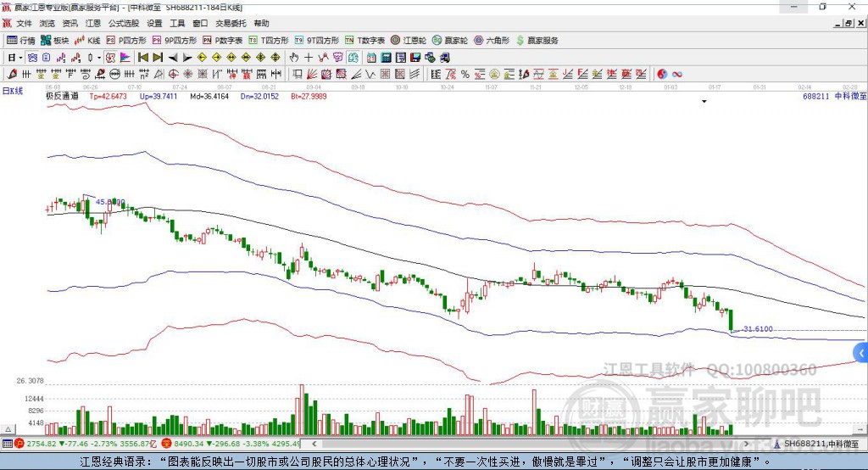Step chart right with black arrow
Screen dimensions: 868x470
click(187, 58)
